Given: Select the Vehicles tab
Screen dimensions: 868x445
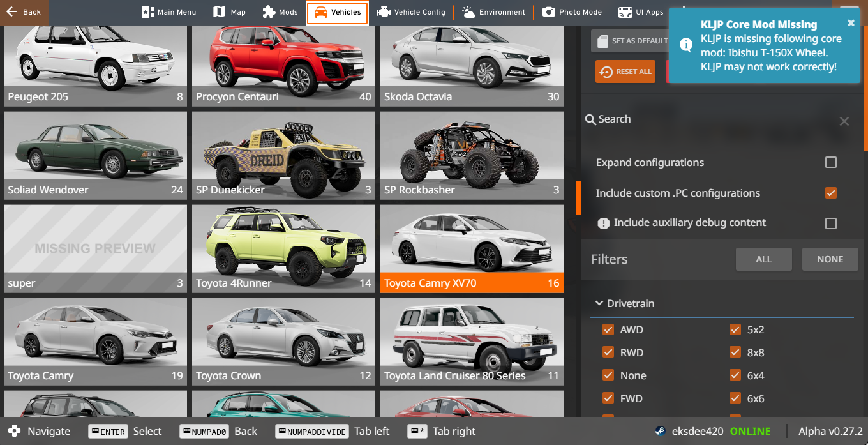Looking at the screenshot, I should 337,12.
